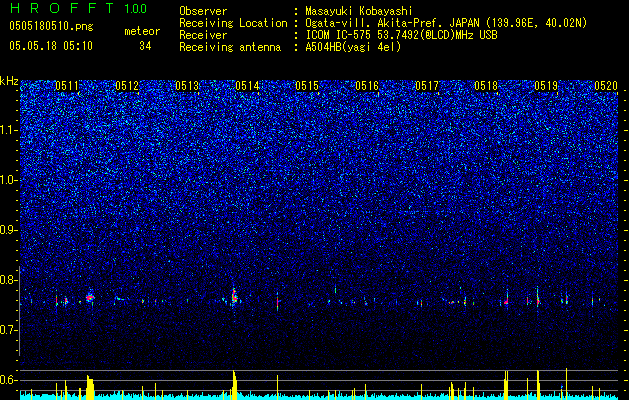Click the strong meteor echo just before 0514
The width and height of the screenshot is (629, 400).
click(x=234, y=297)
